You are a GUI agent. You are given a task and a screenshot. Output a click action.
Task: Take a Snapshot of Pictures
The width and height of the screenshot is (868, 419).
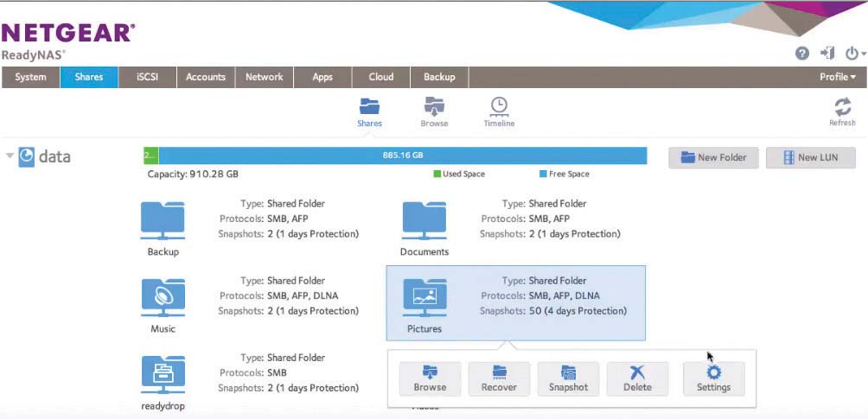(x=568, y=378)
